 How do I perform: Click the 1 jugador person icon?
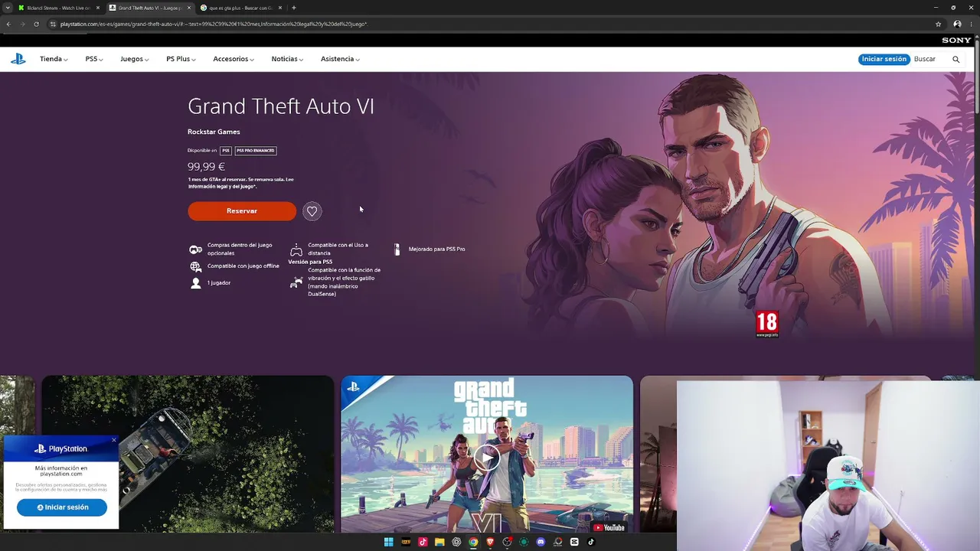click(x=195, y=283)
